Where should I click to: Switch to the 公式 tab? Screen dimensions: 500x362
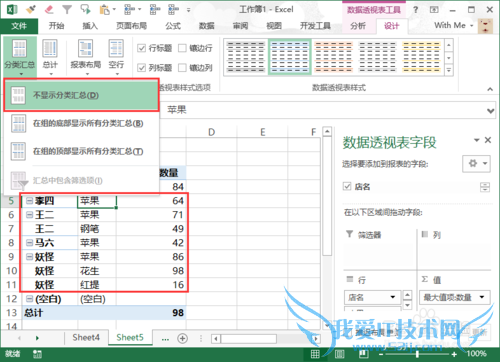click(173, 26)
